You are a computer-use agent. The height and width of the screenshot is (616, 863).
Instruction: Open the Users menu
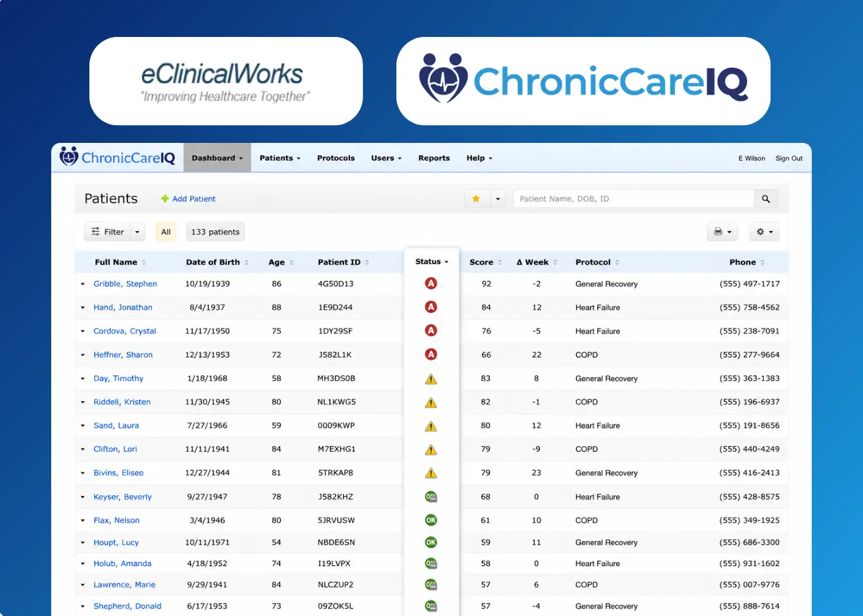(x=386, y=158)
